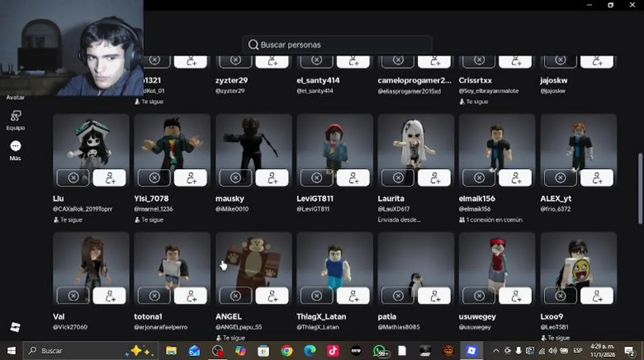Accept ANGEL's connection request

[272, 295]
